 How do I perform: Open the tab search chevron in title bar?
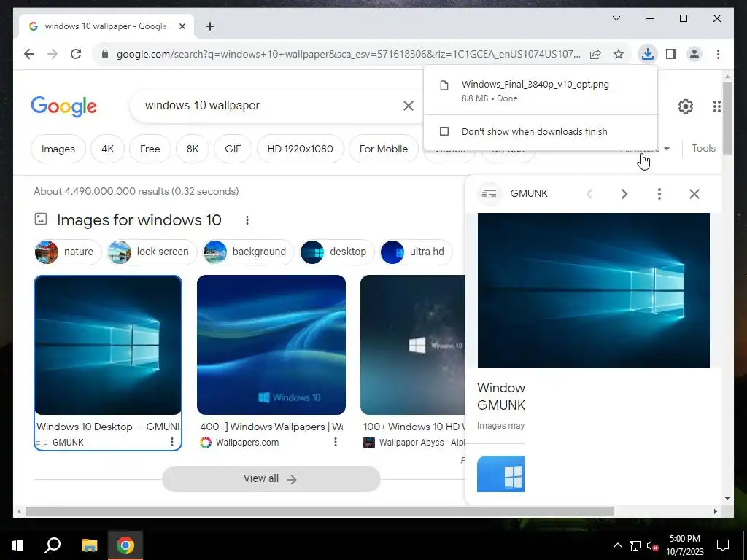(616, 18)
